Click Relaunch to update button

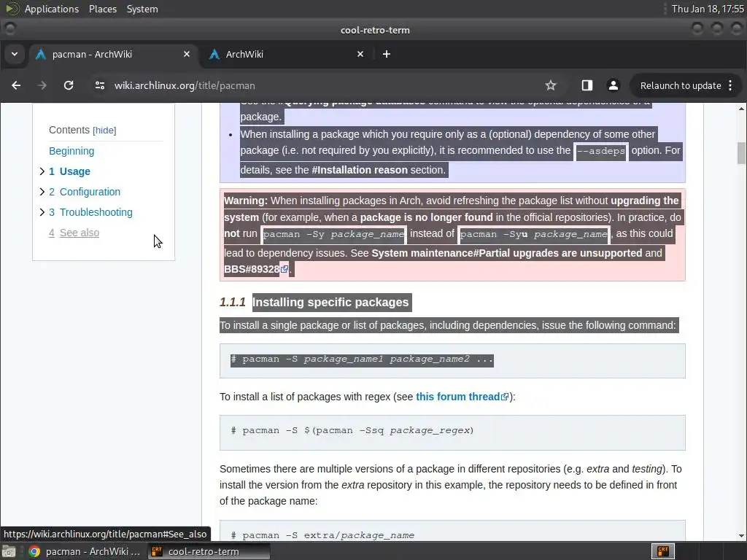click(681, 86)
